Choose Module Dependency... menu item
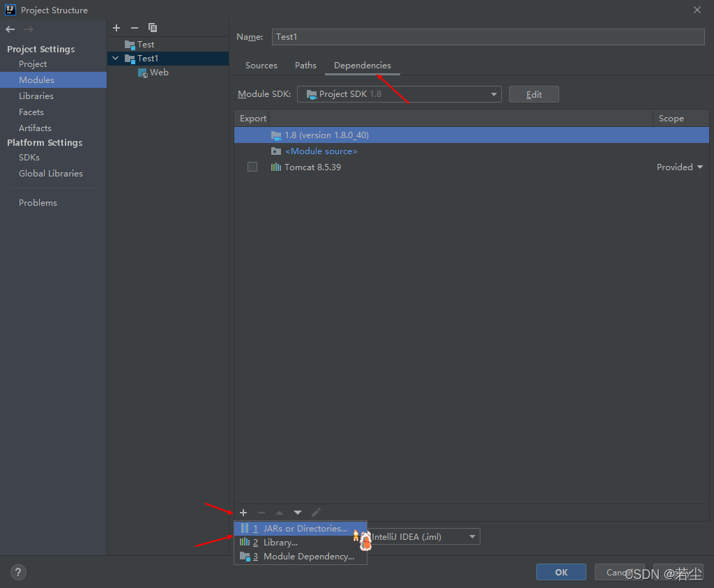The height and width of the screenshot is (588, 714). pos(301,557)
